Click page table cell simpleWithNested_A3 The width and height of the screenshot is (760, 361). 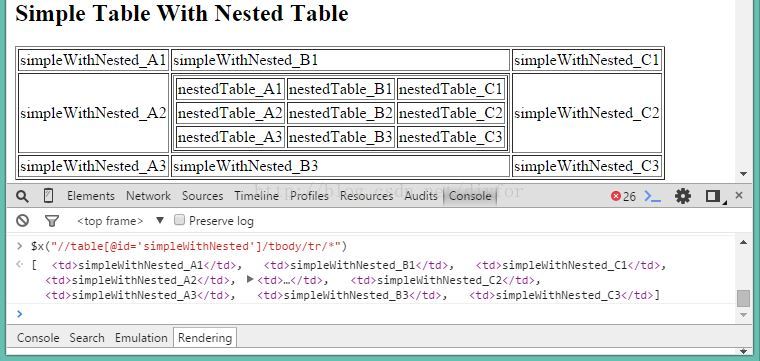(x=93, y=166)
